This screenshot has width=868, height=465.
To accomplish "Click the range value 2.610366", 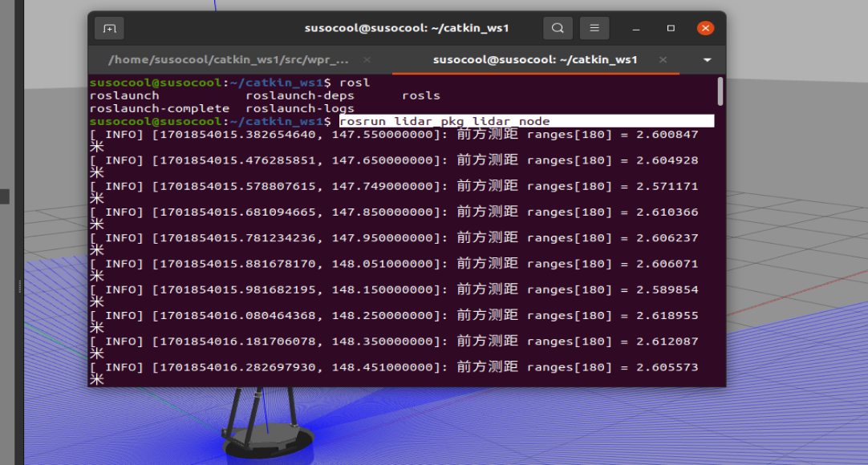I will point(667,212).
